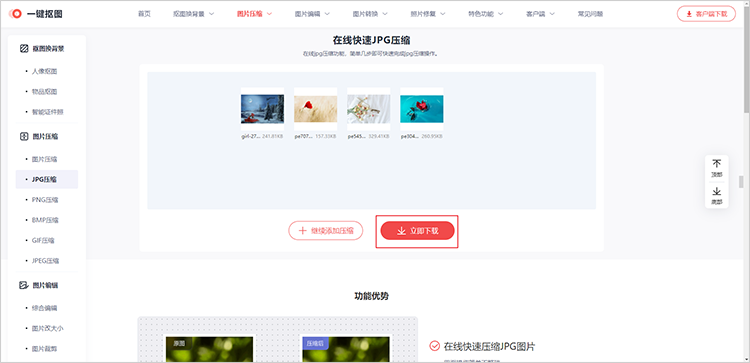Click the 抠图换背景 sidebar section icon
The width and height of the screenshot is (750, 363).
coord(24,48)
